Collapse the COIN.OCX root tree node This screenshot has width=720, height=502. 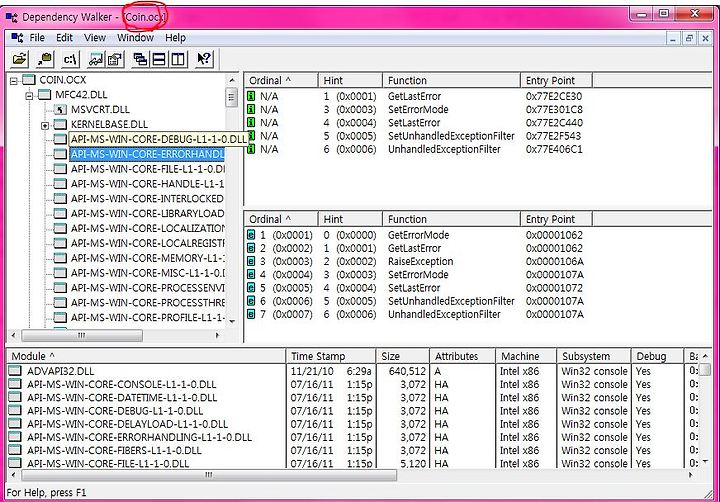pos(14,81)
